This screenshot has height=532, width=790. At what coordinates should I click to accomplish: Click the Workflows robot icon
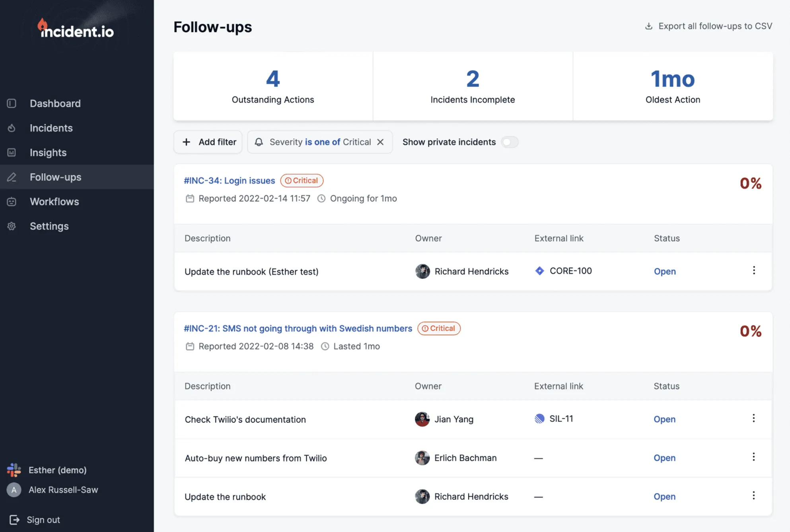coord(12,202)
